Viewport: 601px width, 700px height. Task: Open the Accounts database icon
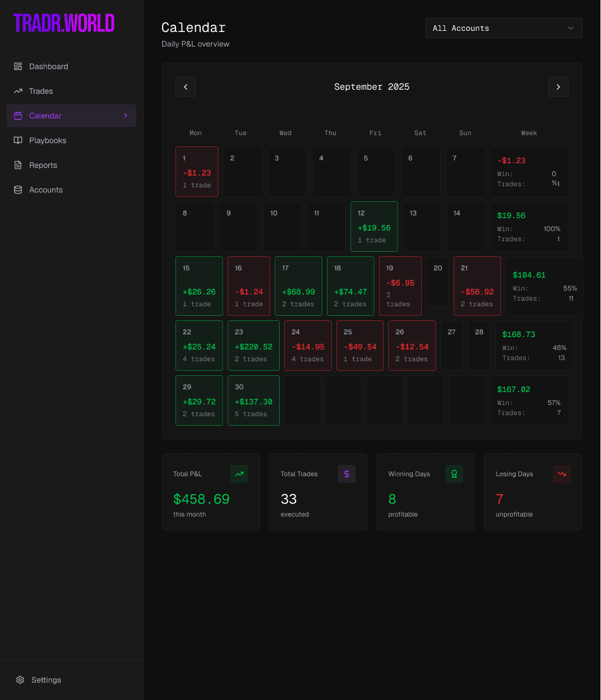17,190
